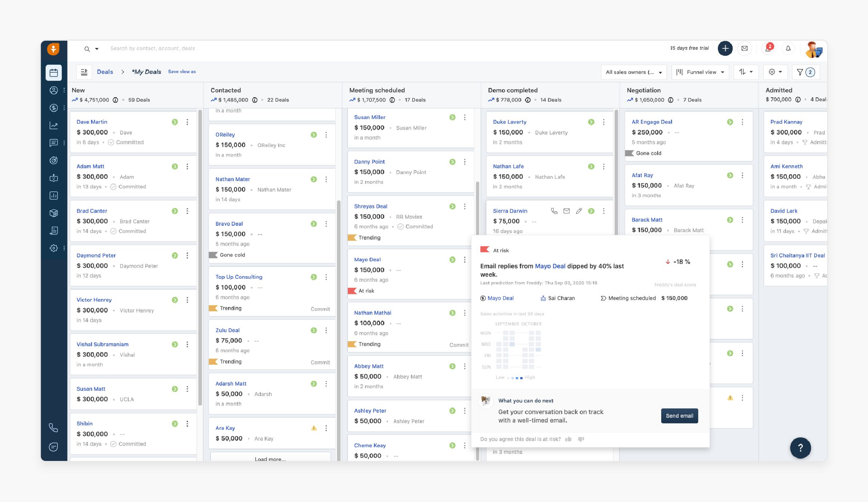Select the phone icon in bottom sidebar
This screenshot has height=502, width=868.
click(x=54, y=428)
